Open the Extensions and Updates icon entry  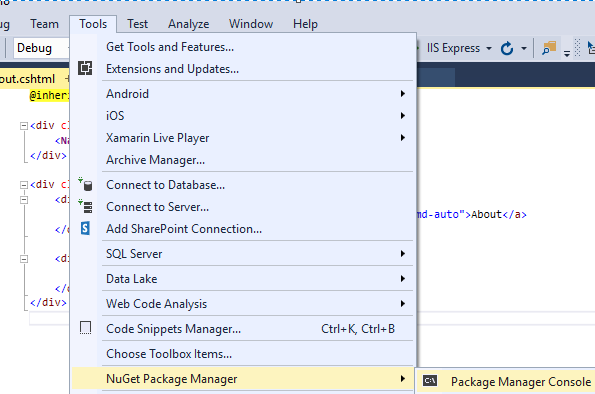(x=85, y=68)
